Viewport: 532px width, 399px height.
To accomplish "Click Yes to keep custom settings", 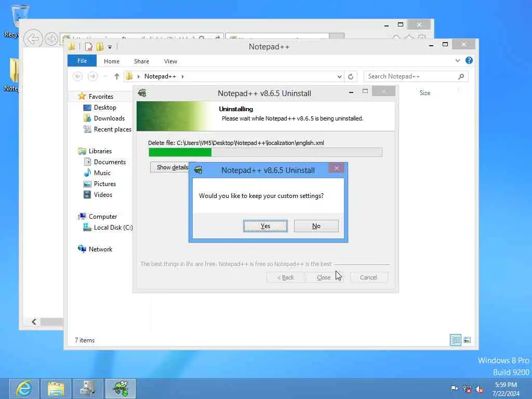I will point(265,226).
